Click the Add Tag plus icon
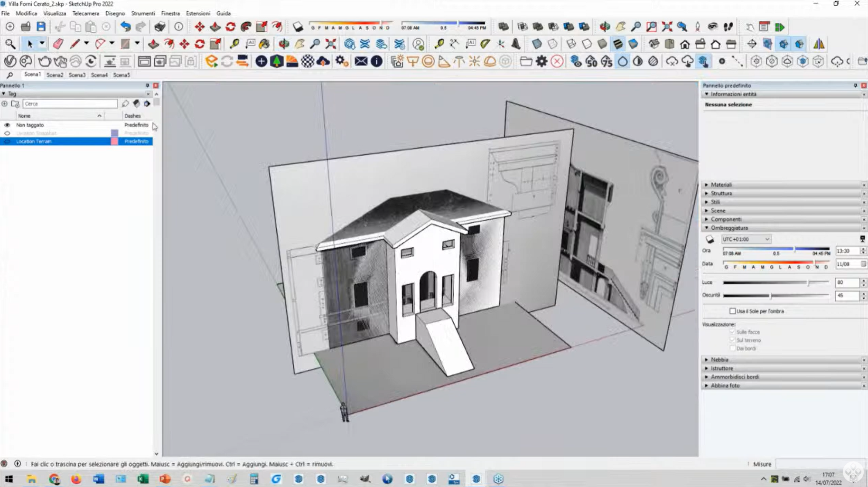The image size is (868, 487). (5, 103)
